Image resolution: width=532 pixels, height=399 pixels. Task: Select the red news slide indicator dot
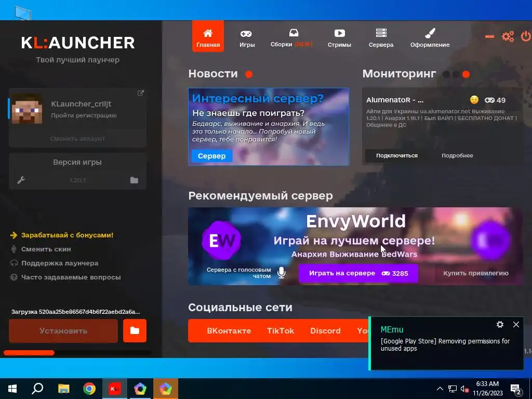[249, 74]
